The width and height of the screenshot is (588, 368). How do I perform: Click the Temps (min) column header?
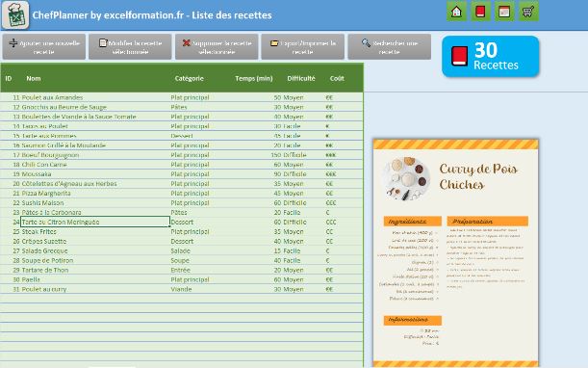(x=254, y=78)
